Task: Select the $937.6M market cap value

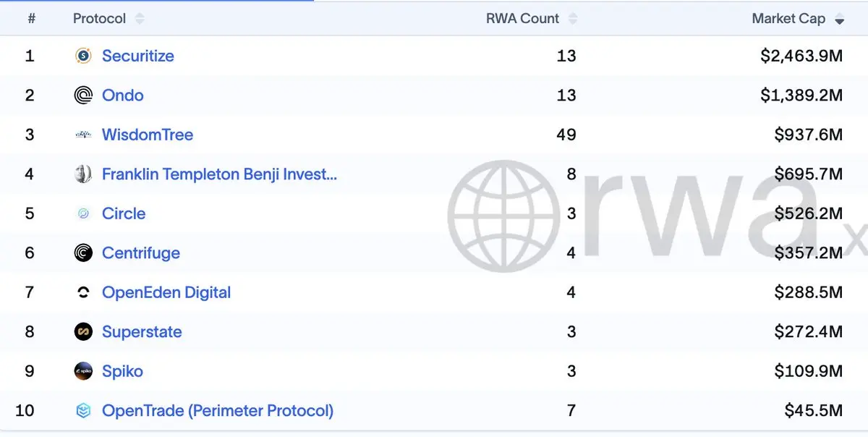Action: [x=809, y=135]
